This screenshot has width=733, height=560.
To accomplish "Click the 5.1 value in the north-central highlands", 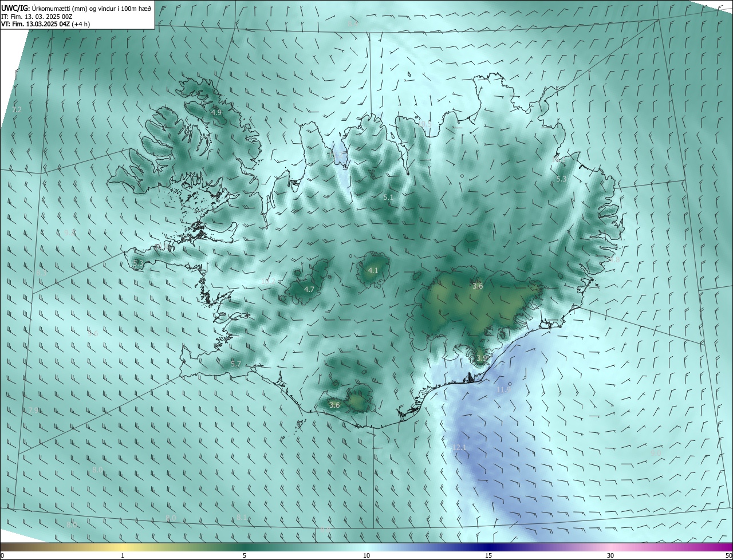I will [x=388, y=198].
